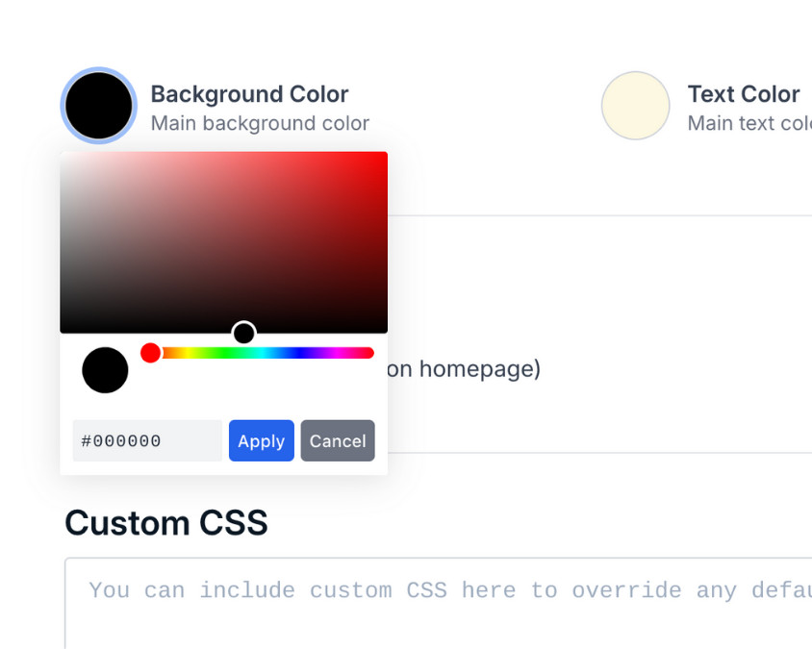Click the "Background Color" label
This screenshot has width=812, height=649.
click(249, 94)
